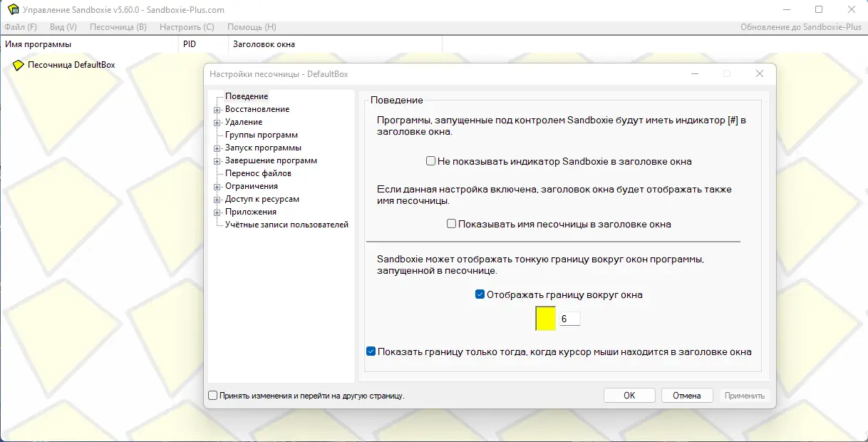Select Ограничения label in settings tree
The height and width of the screenshot is (442, 868).
tap(252, 186)
